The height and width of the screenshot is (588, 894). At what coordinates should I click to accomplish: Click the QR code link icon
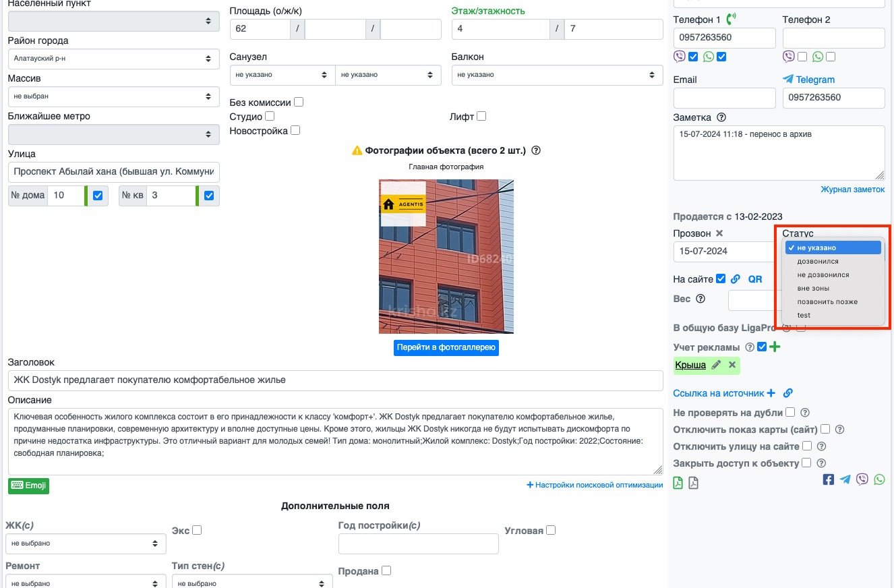(x=755, y=279)
